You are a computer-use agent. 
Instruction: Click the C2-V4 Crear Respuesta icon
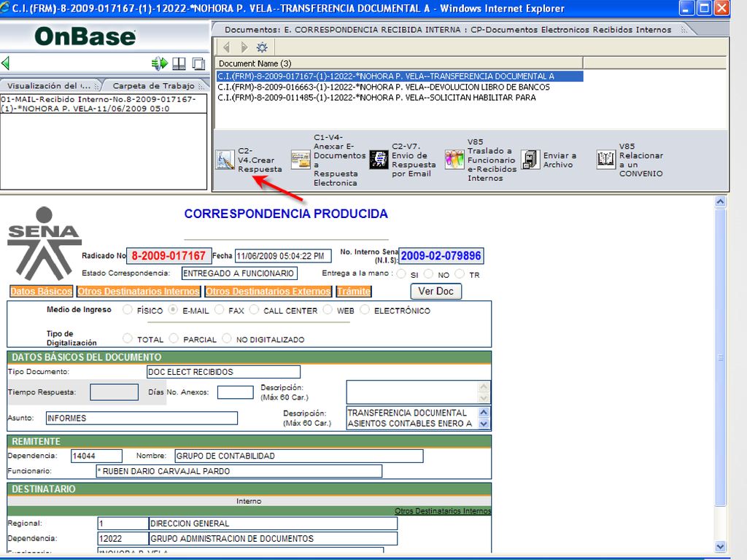225,160
